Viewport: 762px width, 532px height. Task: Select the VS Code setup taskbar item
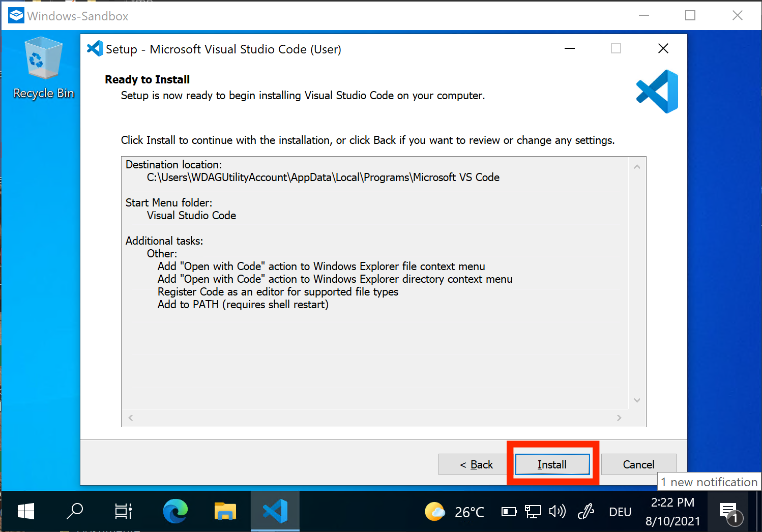[x=275, y=511]
